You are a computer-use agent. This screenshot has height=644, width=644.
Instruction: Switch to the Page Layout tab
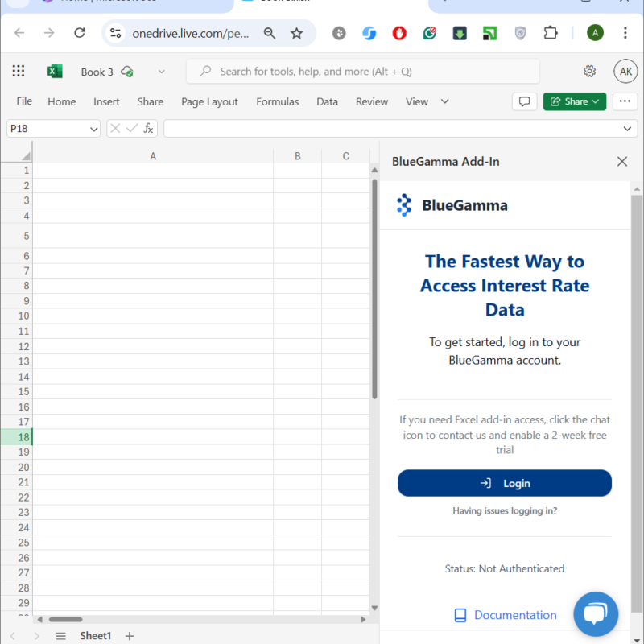coord(209,101)
